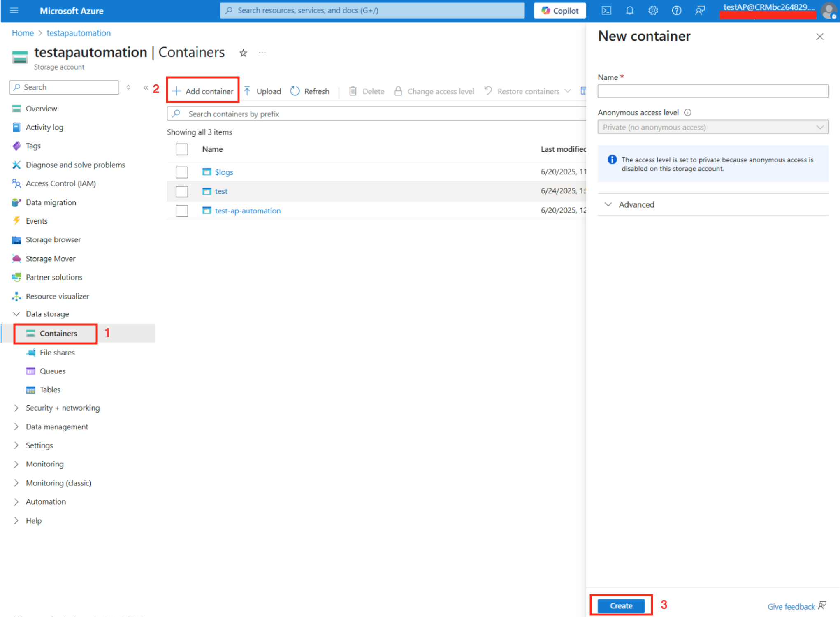Click the Refresh toolbar icon
The image size is (840, 617).
click(295, 91)
